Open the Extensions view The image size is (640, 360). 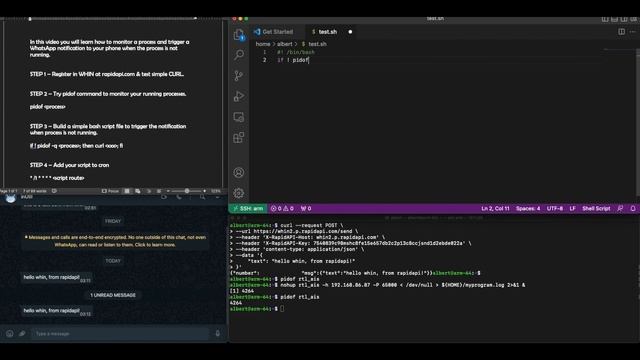click(239, 138)
